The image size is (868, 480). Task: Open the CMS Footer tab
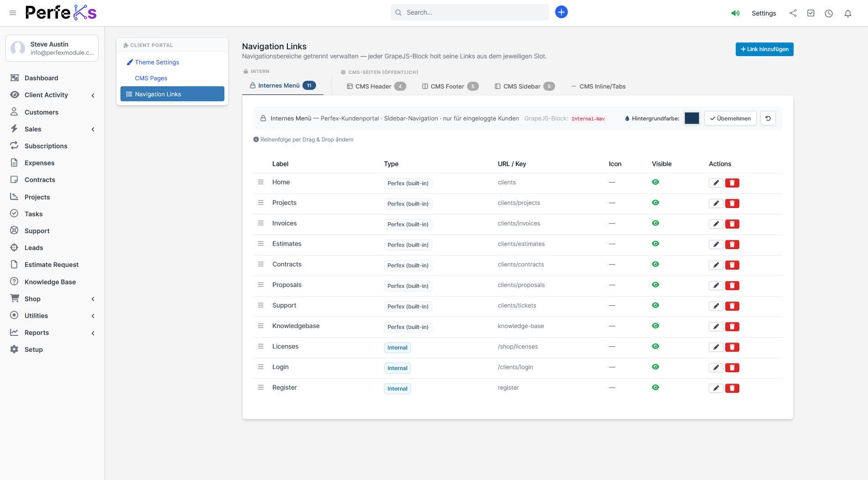tap(450, 86)
